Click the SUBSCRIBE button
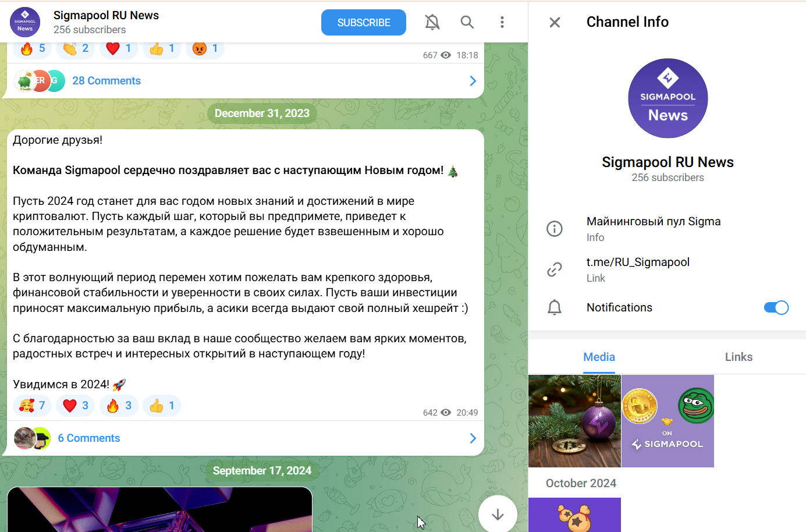This screenshot has width=806, height=532. [364, 23]
